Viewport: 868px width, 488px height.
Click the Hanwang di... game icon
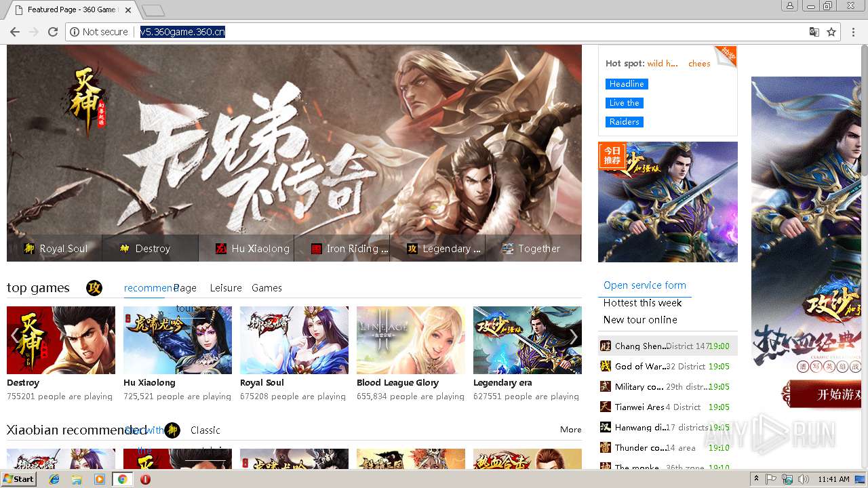pyautogui.click(x=606, y=427)
